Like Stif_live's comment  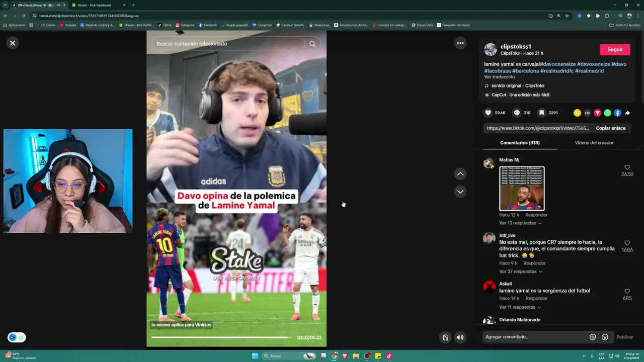[x=627, y=243]
